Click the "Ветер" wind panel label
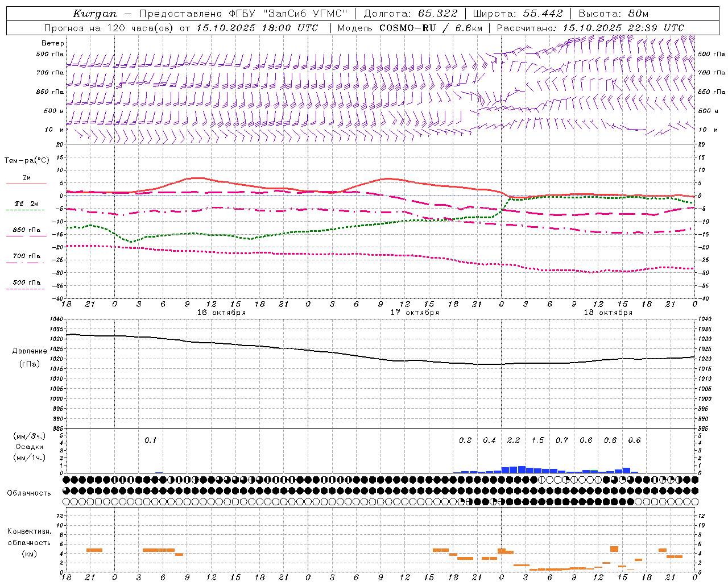This screenshot has height=582, width=728. (53, 43)
